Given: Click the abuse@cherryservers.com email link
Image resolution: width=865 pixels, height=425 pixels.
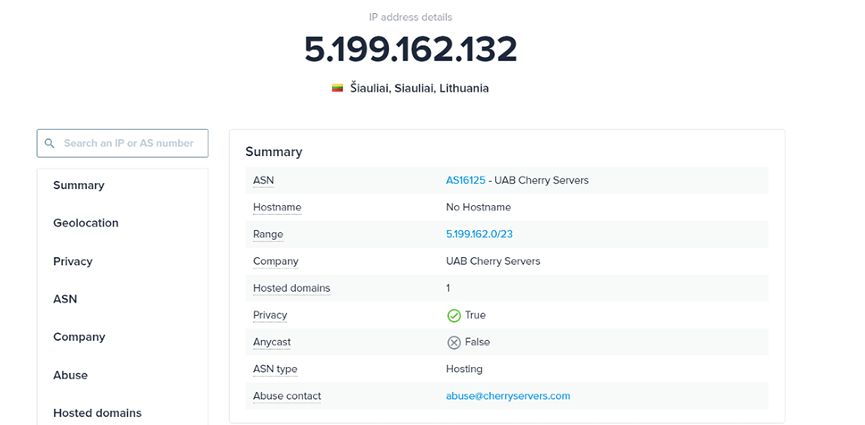Looking at the screenshot, I should pos(508,396).
